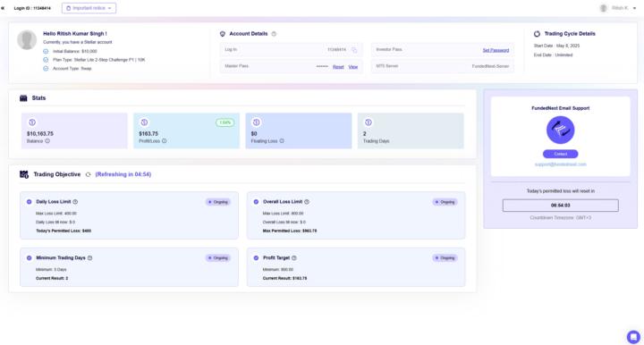Click the Daily Loss Limit info icon
Image resolution: width=644 pixels, height=345 pixels.
tap(75, 202)
